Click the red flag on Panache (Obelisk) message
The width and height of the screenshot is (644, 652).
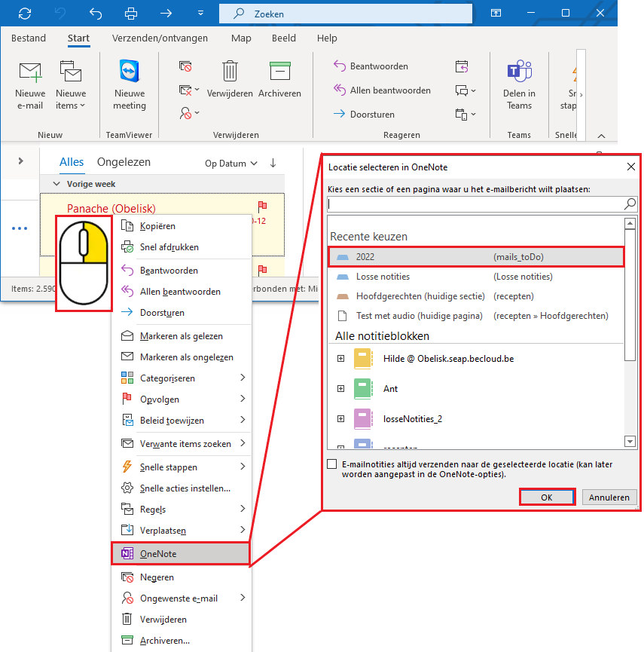pos(263,207)
